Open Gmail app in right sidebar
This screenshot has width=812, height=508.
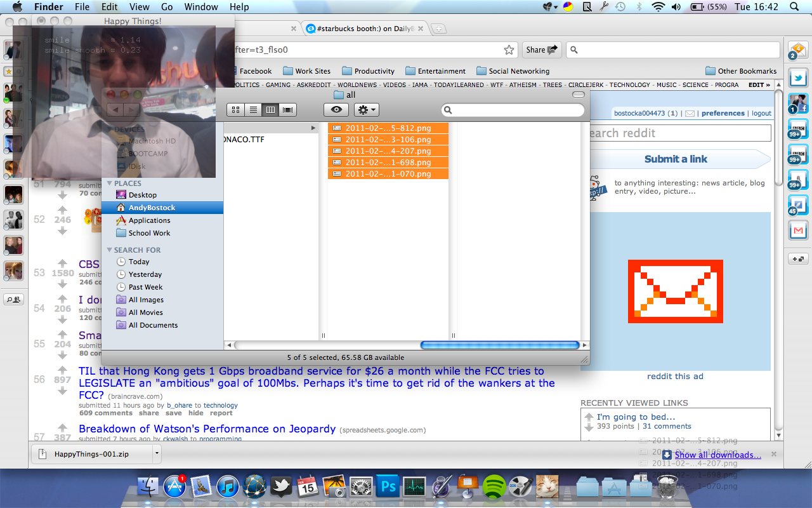[x=797, y=230]
